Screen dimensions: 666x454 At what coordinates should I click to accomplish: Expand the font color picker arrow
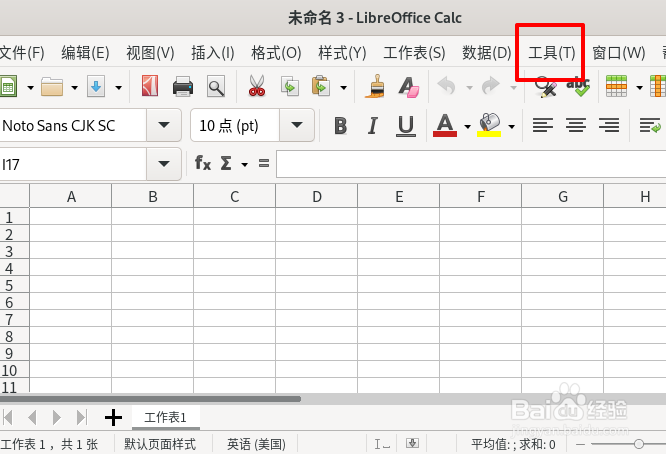(x=467, y=127)
